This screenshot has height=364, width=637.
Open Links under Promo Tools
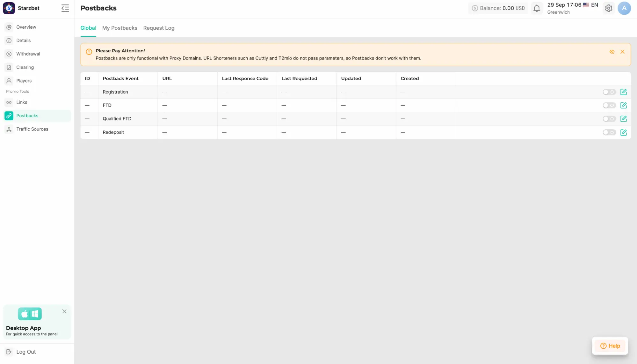37,102
